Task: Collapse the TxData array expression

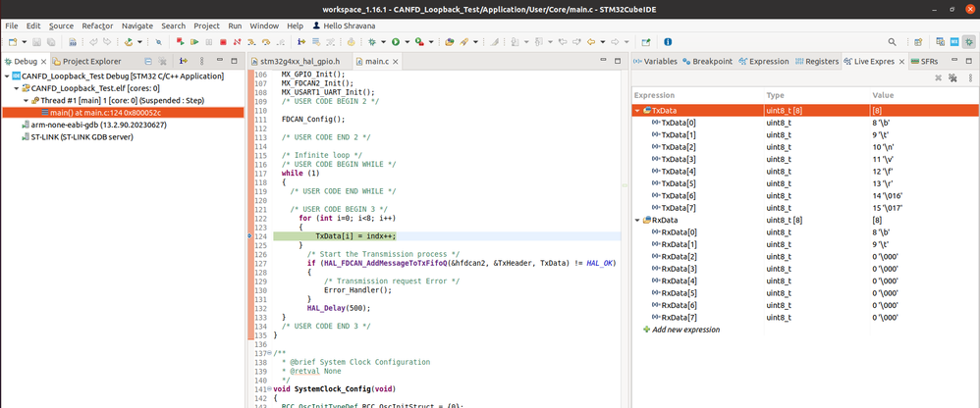Action: (637, 111)
